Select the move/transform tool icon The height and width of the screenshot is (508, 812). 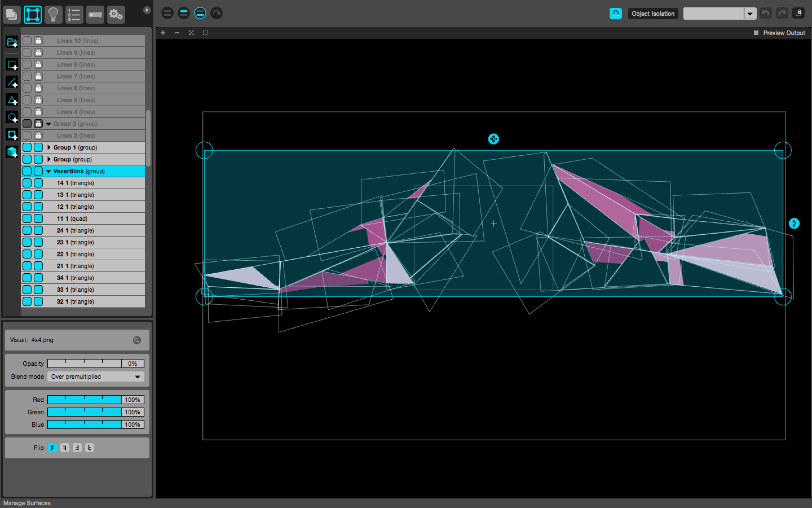pos(32,13)
